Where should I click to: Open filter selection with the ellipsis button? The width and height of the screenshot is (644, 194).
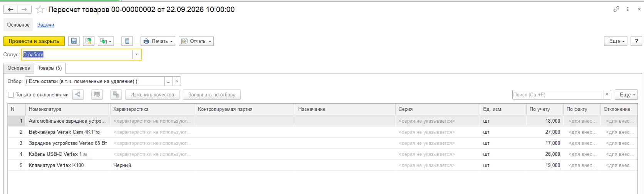[168, 81]
